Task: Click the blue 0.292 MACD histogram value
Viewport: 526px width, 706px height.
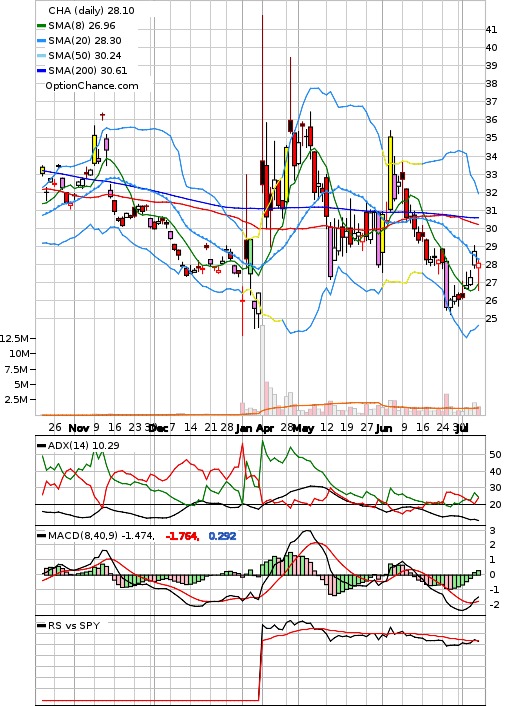Action: click(x=222, y=536)
